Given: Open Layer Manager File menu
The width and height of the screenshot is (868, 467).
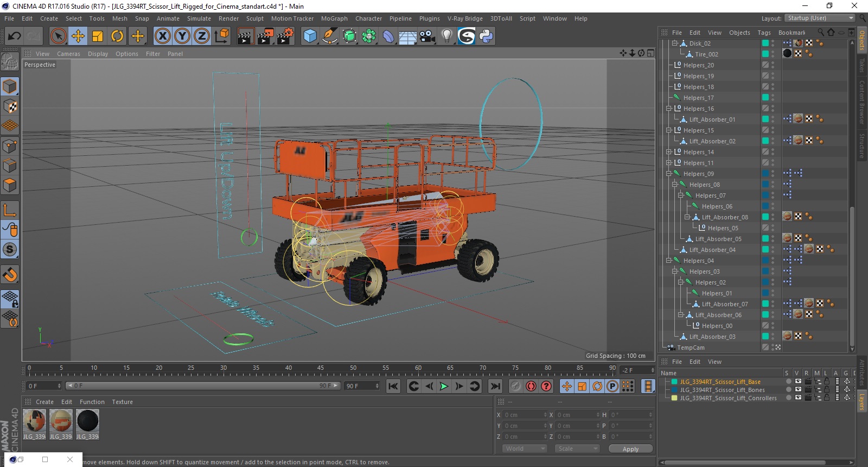Looking at the screenshot, I should [x=677, y=362].
